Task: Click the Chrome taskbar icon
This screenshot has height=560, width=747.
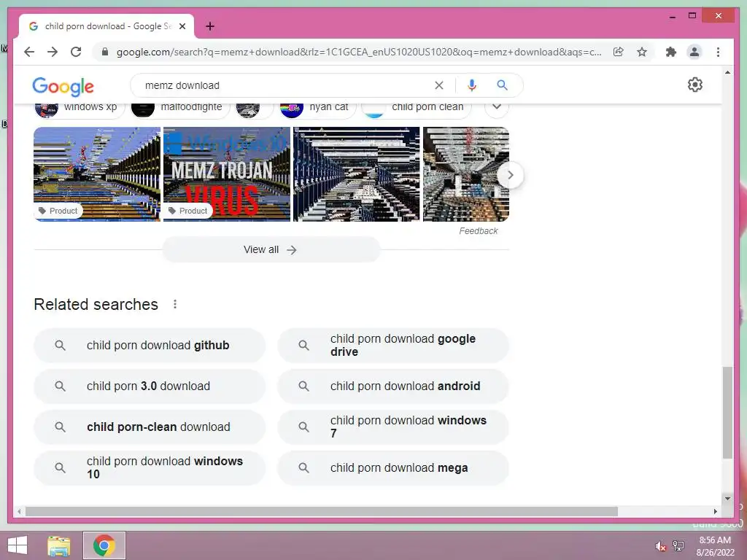Action: [x=104, y=545]
